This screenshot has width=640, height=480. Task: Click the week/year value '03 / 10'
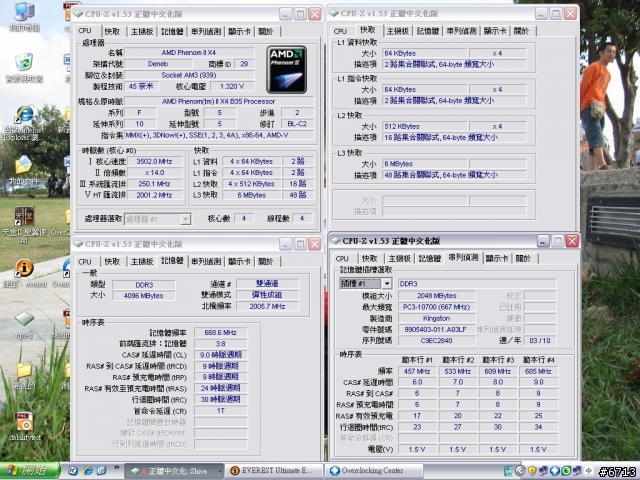point(540,340)
